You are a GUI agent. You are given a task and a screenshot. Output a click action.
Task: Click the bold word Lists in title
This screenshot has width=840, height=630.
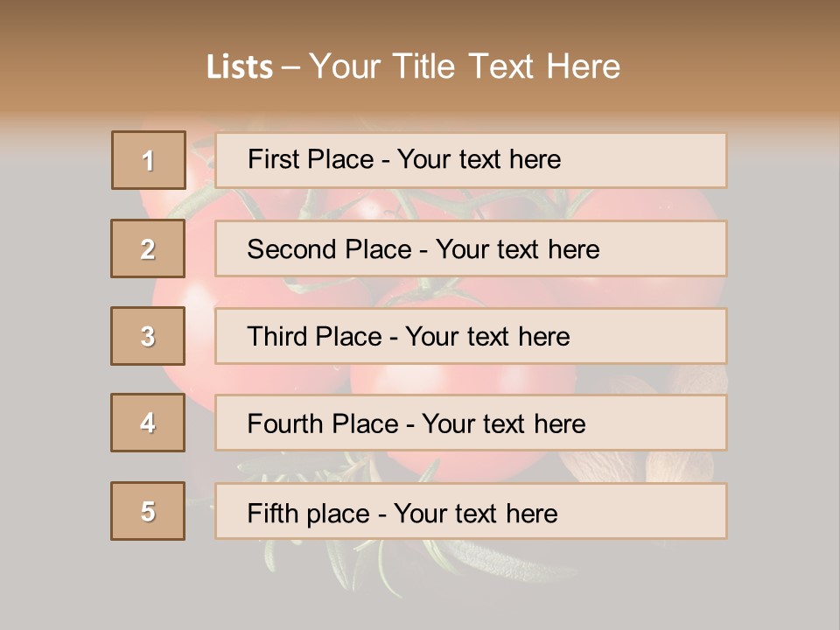point(240,67)
